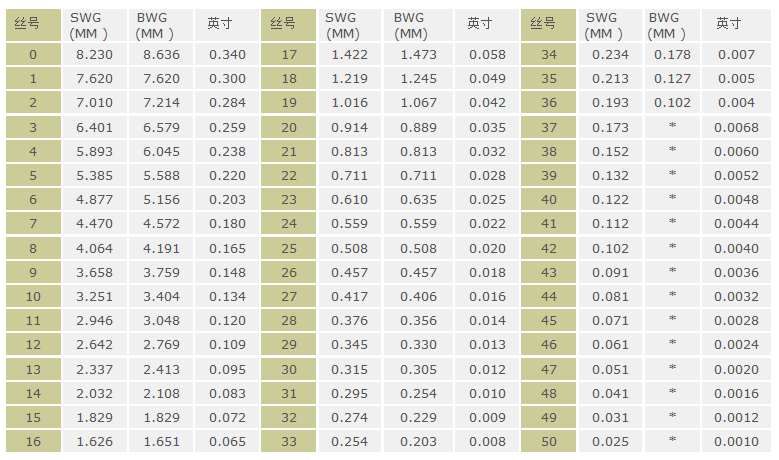Click the gauge number 50 cell
Screen dimensions: 779x460
[548, 441]
